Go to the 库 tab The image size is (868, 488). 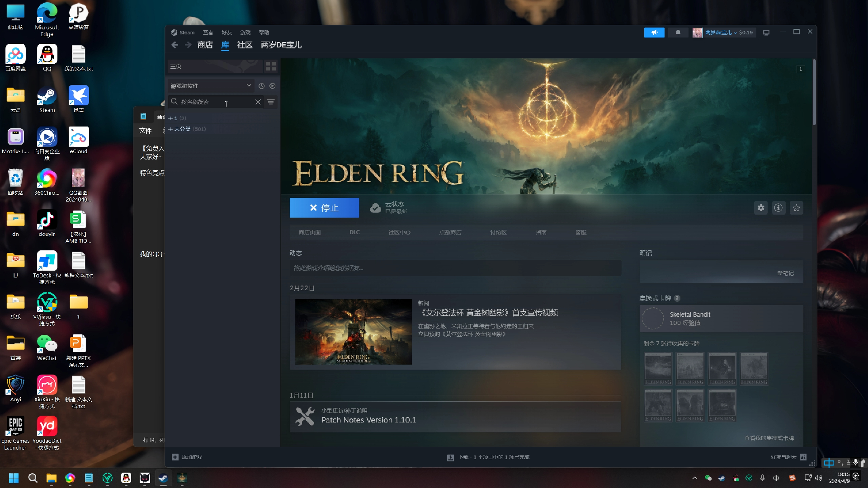point(225,45)
